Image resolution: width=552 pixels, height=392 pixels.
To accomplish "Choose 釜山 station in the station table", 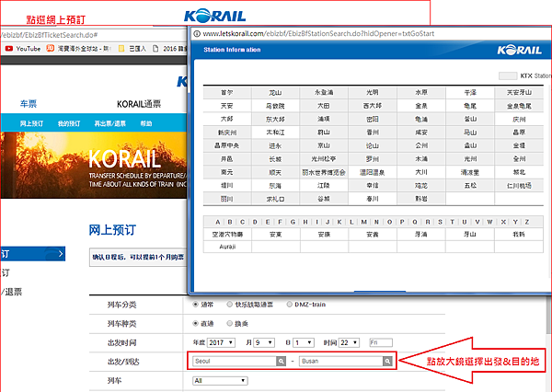I will [x=470, y=119].
